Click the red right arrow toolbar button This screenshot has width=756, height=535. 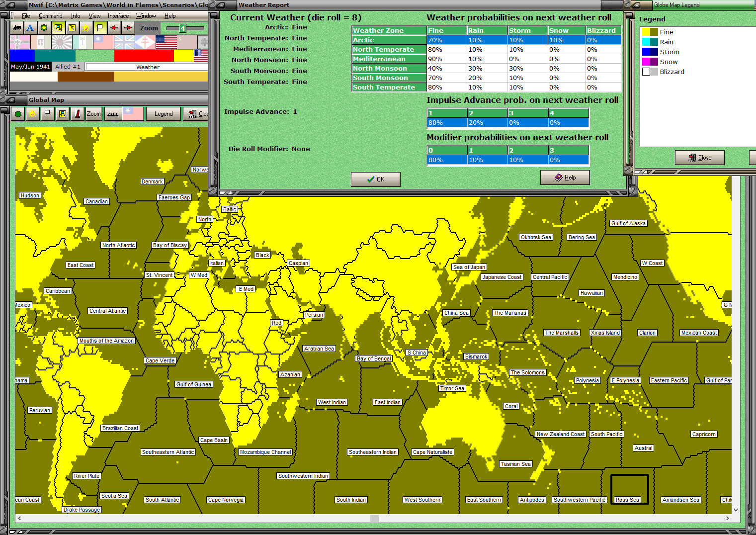(x=128, y=28)
